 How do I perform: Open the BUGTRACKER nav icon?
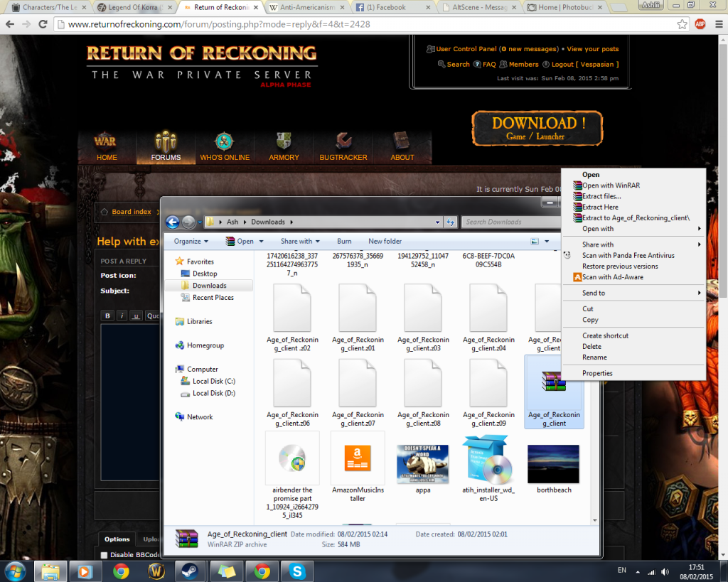[x=343, y=147]
